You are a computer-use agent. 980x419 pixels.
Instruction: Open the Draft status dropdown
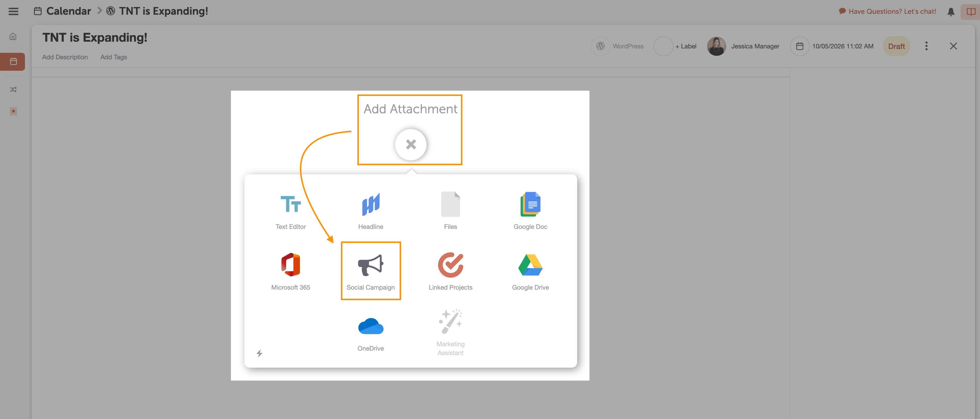tap(896, 46)
